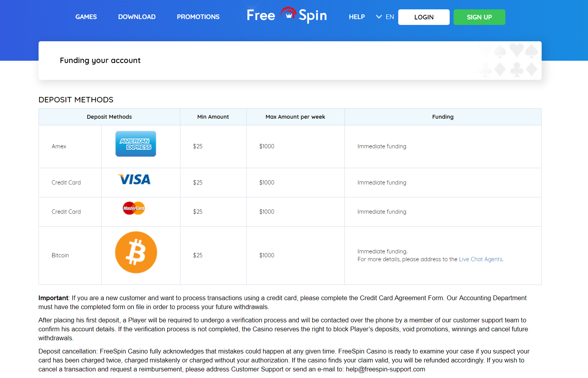Click the Max Amount per week header
Viewport: 588px width, 378px height.
point(295,117)
